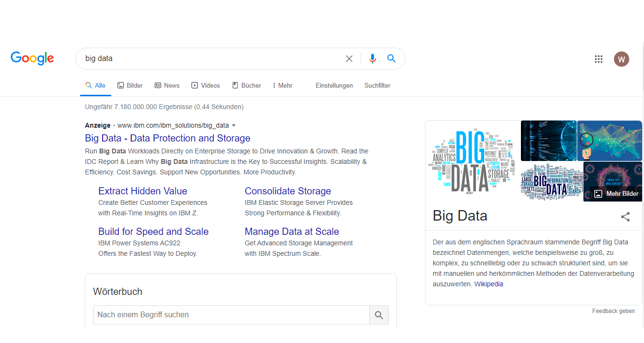Open Manage Data at Scale link
This screenshot has width=644, height=343.
292,232
